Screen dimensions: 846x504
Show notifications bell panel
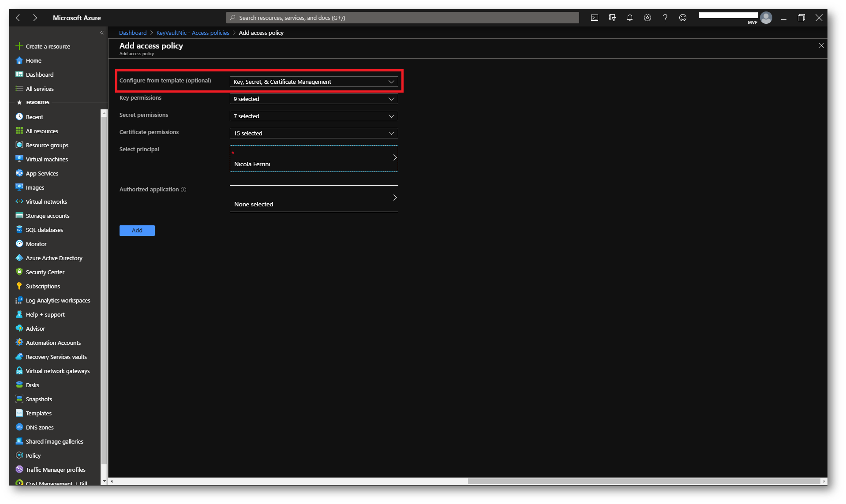click(629, 18)
